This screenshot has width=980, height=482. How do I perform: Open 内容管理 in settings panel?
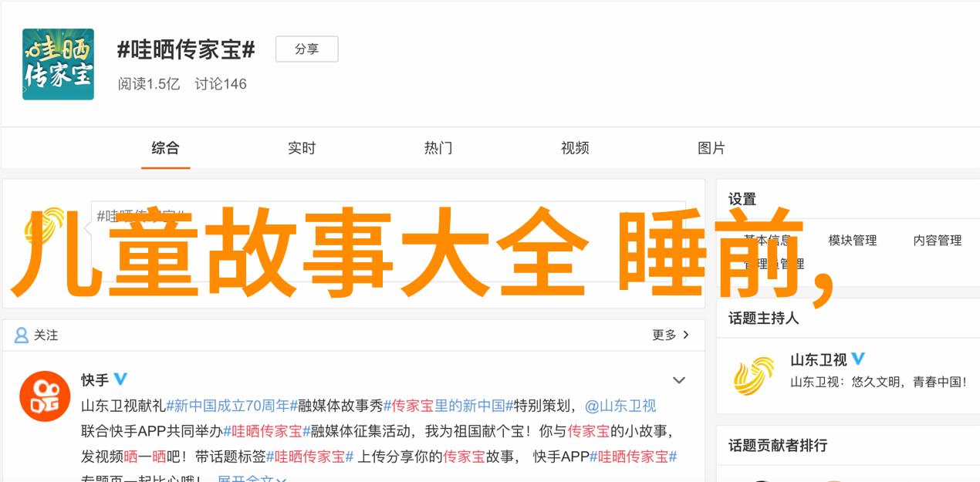point(938,241)
